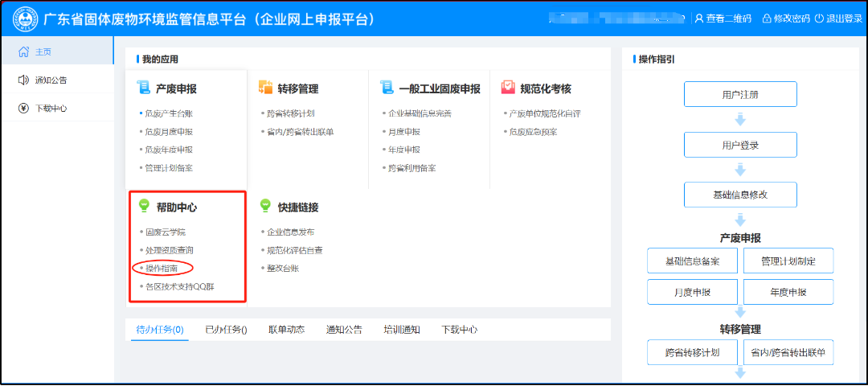This screenshot has width=868, height=386.
Task: Click the 用户注册 flowchart button
Action: pyautogui.click(x=741, y=94)
